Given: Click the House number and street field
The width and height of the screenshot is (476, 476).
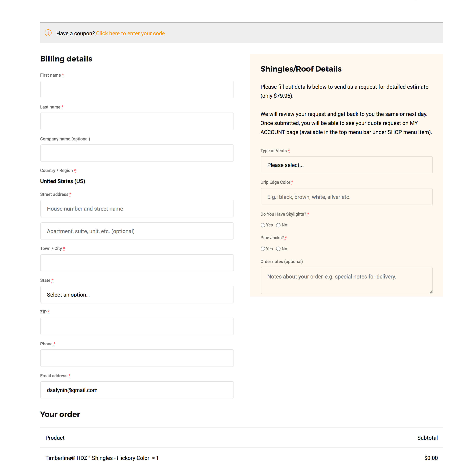Looking at the screenshot, I should 137,208.
